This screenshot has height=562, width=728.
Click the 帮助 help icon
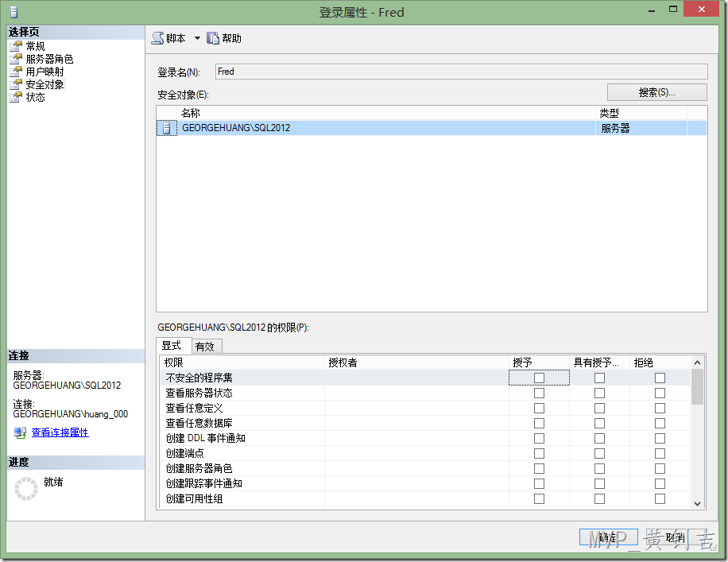point(213,38)
